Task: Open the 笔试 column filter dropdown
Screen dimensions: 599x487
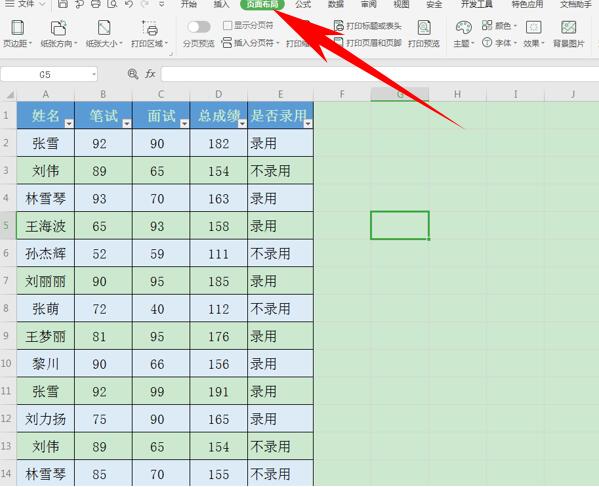Action: click(126, 123)
